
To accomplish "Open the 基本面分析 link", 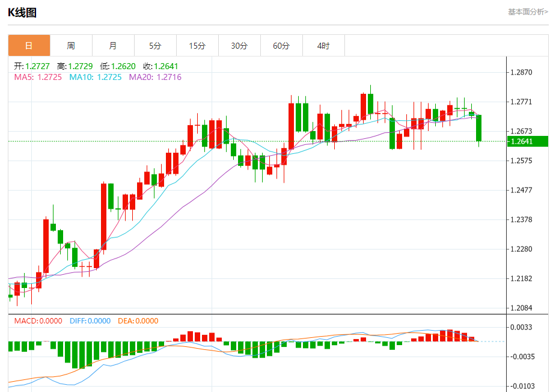I will pos(528,12).
